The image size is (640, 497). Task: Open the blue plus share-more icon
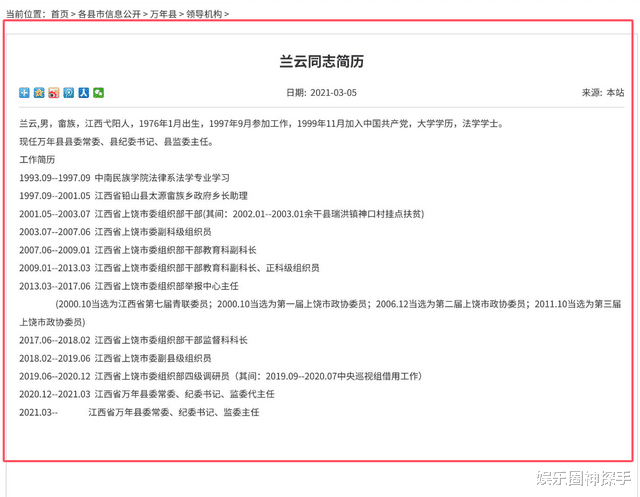point(24,93)
